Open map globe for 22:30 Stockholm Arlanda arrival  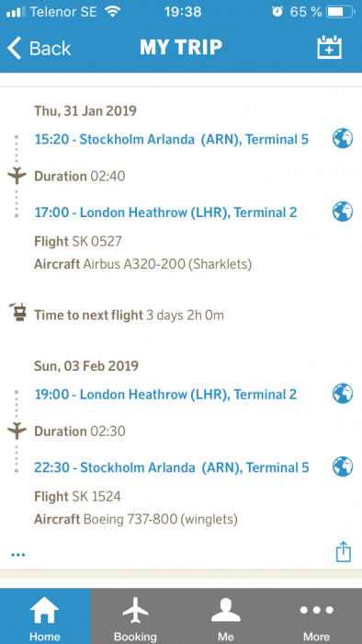(x=343, y=467)
